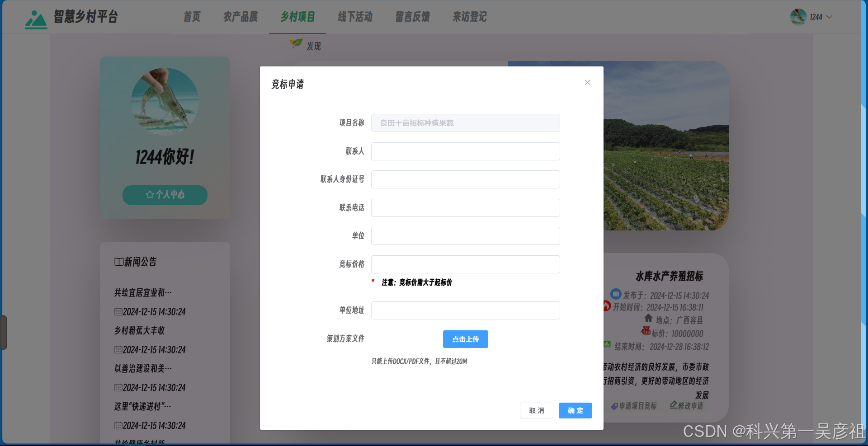Click the shrimp profile picture
The width and height of the screenshot is (868, 446).
(165, 102)
